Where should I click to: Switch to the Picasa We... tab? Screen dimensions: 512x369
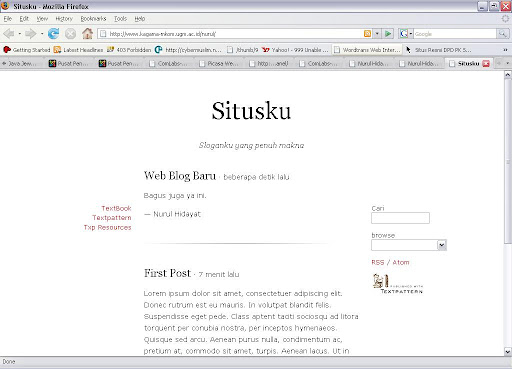pos(220,63)
